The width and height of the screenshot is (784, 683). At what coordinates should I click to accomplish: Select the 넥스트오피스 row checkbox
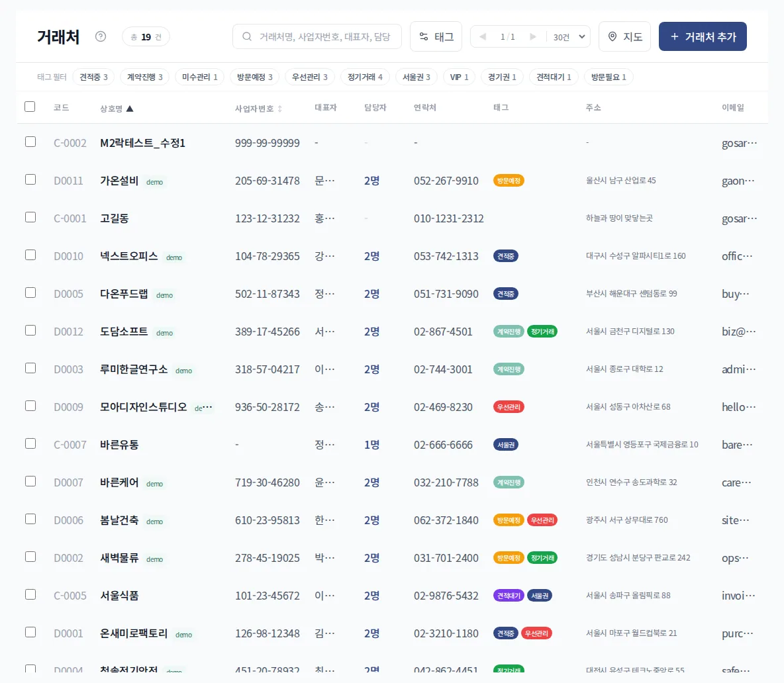pos(30,255)
